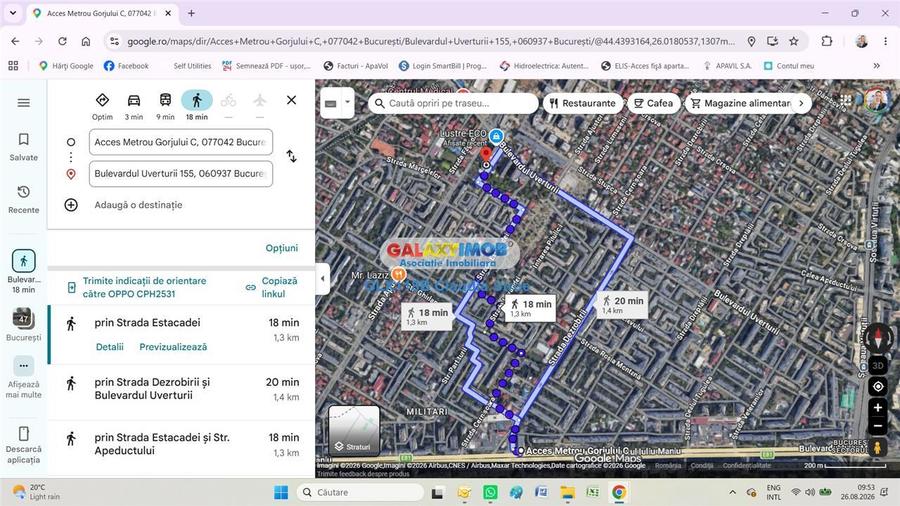Click Previzualizează route preview

173,347
